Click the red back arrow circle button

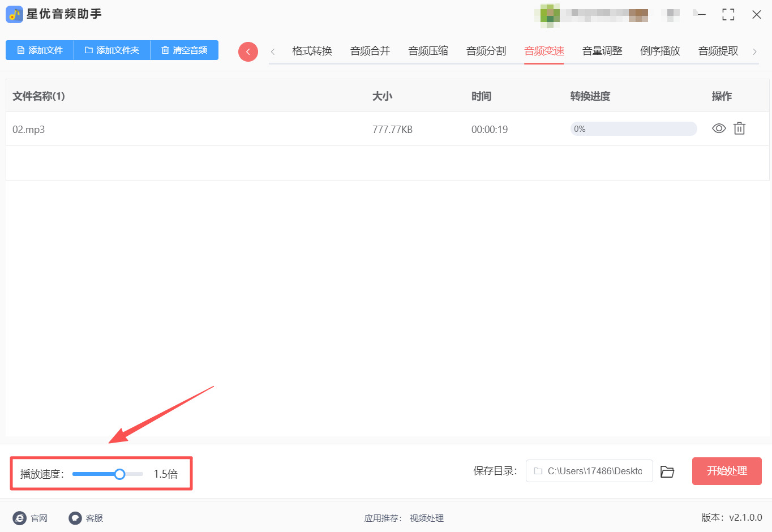click(x=248, y=52)
